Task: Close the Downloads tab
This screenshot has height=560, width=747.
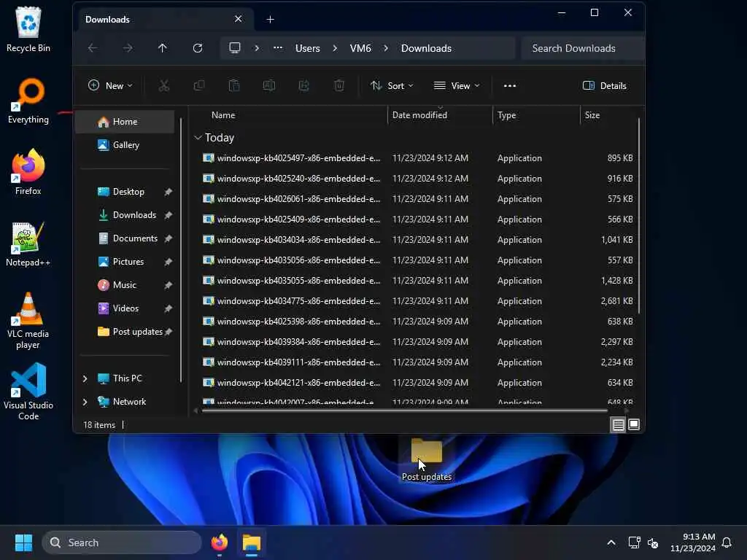Action: pyautogui.click(x=239, y=19)
